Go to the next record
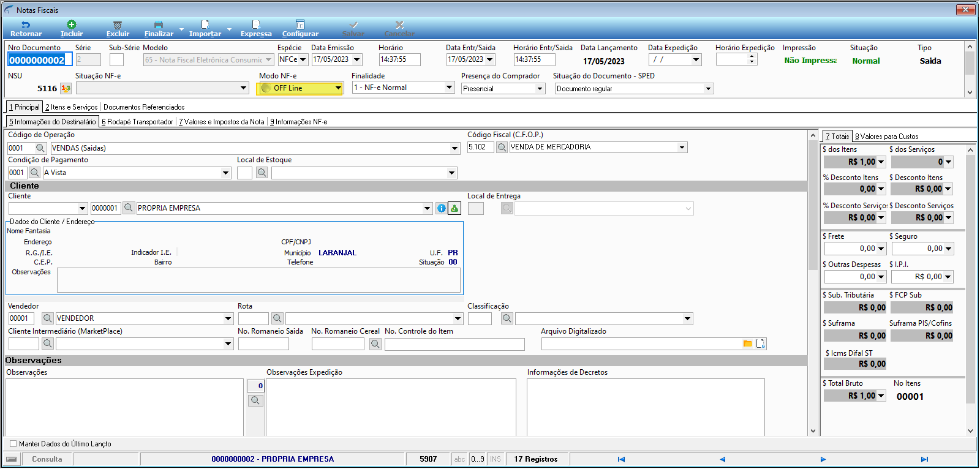Screen dimensions: 980x469 click(x=823, y=459)
